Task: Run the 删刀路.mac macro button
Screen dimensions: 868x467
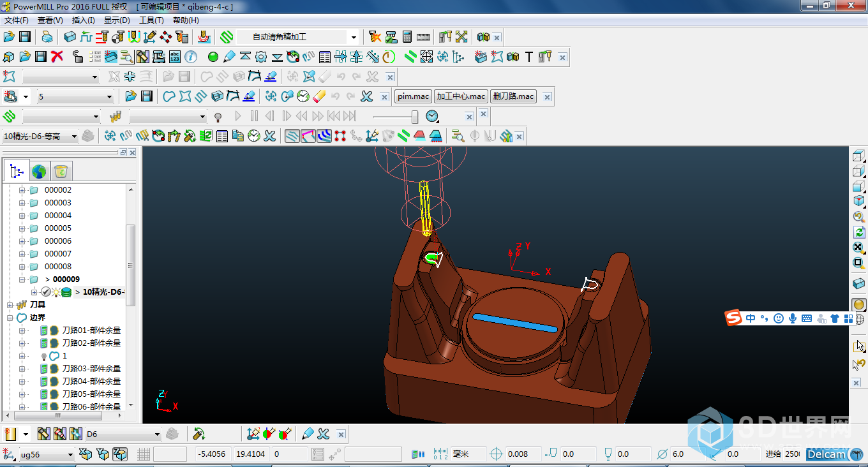Action: pyautogui.click(x=513, y=96)
